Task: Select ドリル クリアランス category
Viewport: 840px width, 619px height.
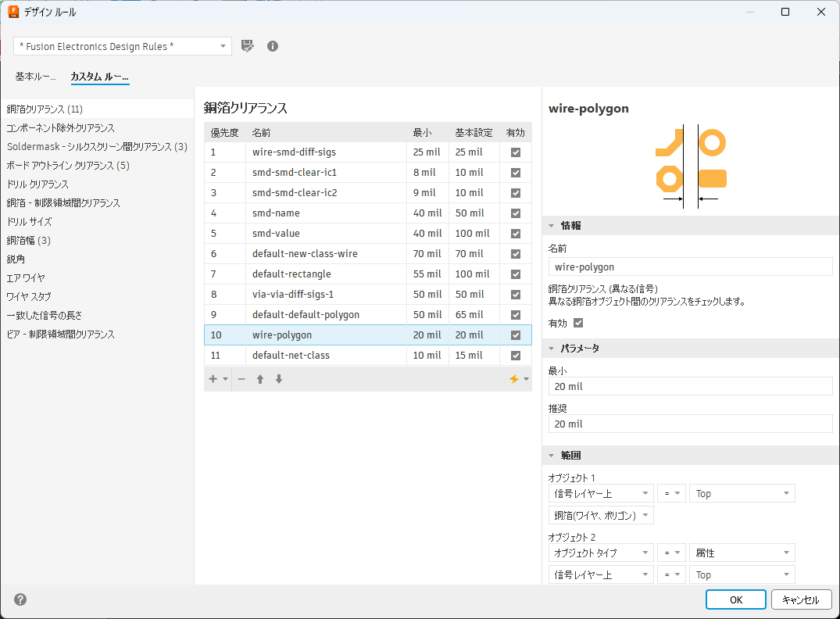Action: click(97, 184)
